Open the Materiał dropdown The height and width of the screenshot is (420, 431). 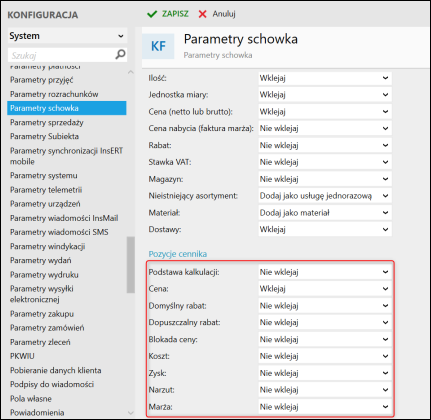tap(325, 213)
